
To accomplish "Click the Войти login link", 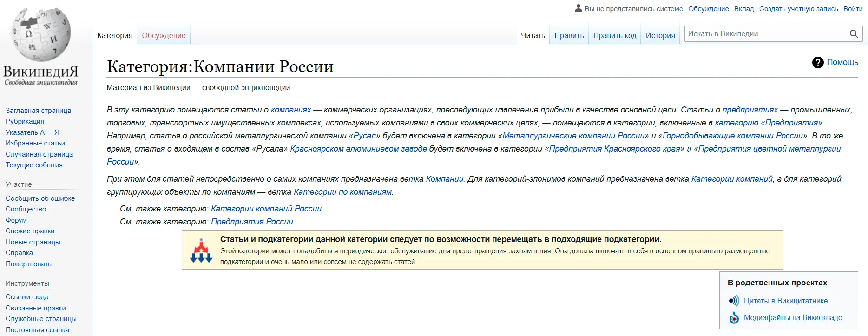I will point(853,9).
